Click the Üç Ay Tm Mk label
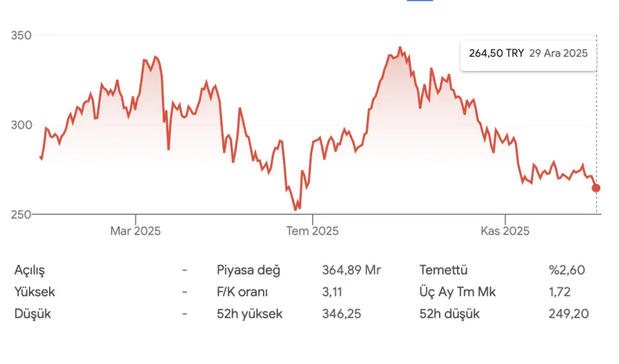This screenshot has width=619, height=364. 457,292
